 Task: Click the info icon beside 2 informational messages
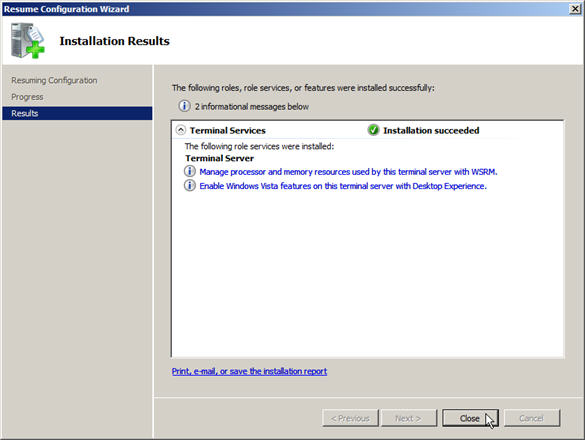[x=184, y=106]
